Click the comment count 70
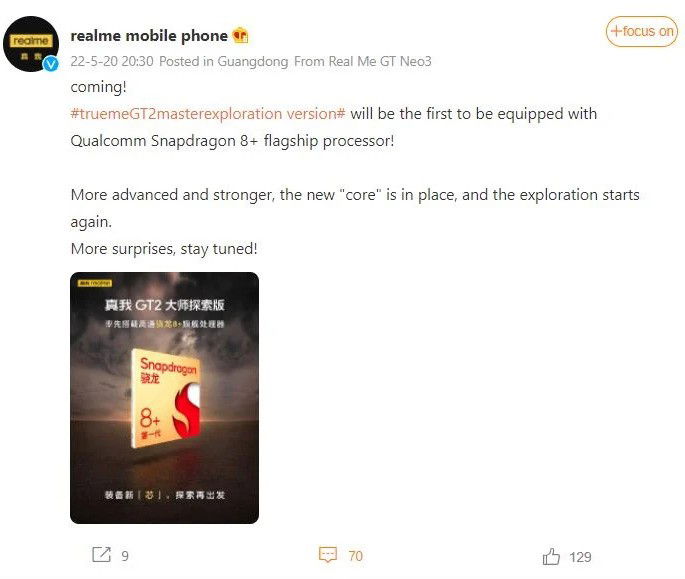 [355, 556]
